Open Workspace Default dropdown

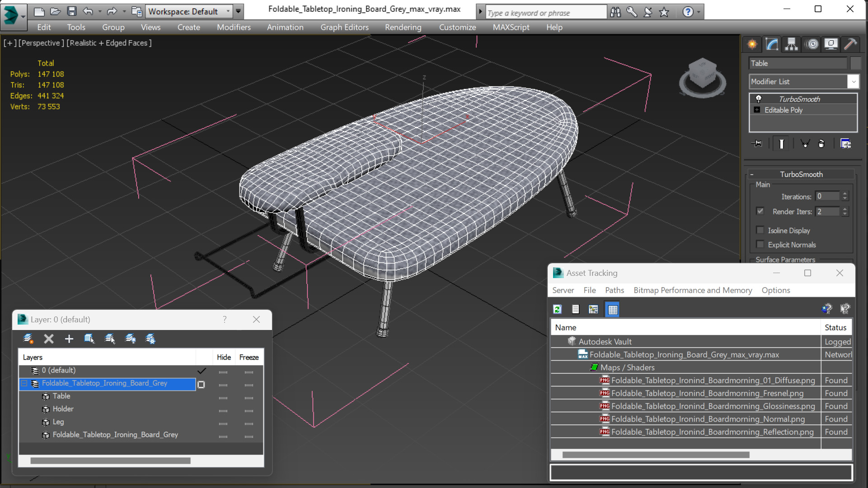(x=228, y=11)
